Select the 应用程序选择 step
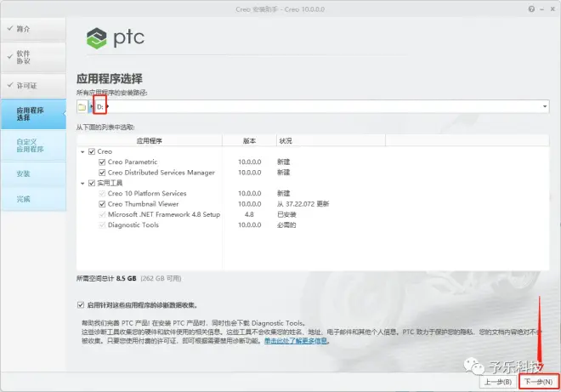This screenshot has width=561, height=392. [33, 114]
